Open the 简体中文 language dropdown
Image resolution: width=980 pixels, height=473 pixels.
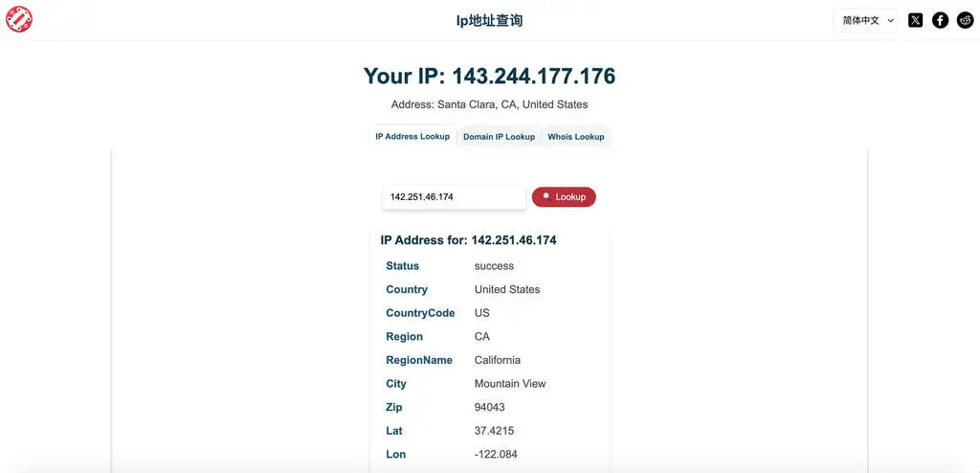(865, 20)
